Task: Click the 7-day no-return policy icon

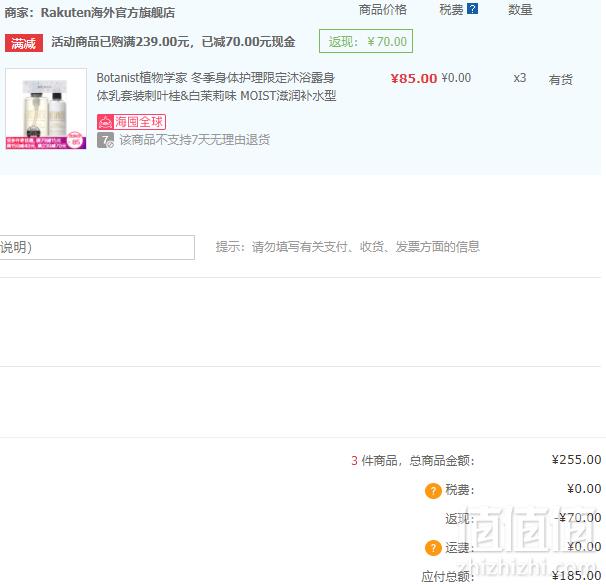Action: point(105,140)
